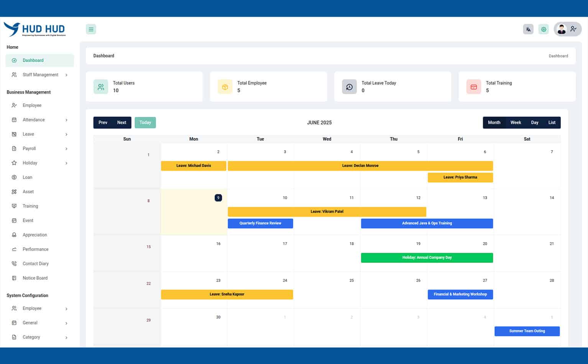The image size is (588, 364).
Task: Open the Notice Board menu item
Action: [x=35, y=278]
